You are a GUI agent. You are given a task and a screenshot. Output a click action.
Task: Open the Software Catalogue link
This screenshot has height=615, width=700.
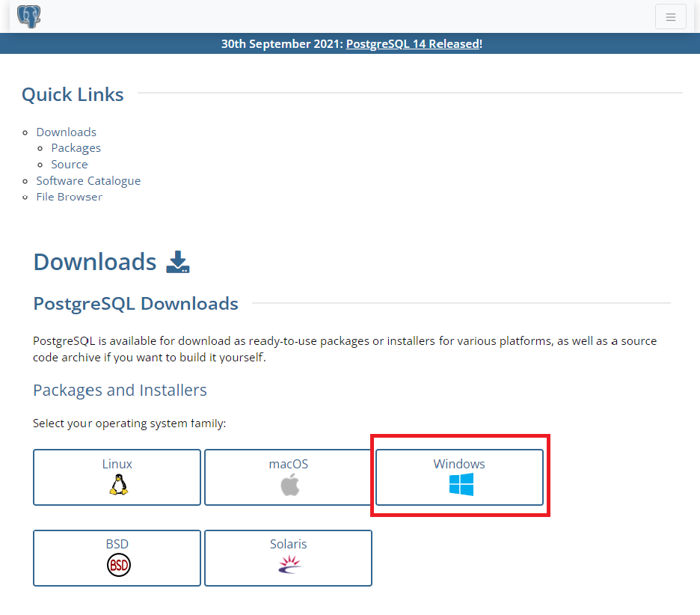[x=88, y=180]
